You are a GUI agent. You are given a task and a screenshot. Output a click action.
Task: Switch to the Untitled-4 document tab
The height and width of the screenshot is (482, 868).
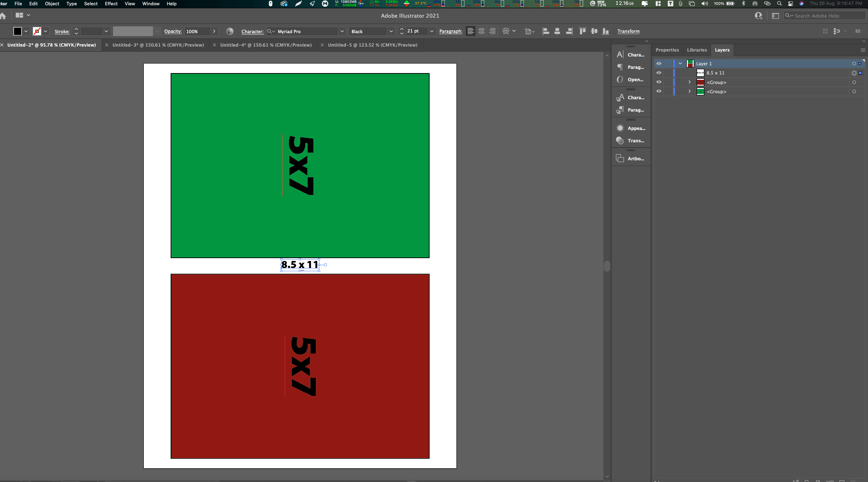pos(266,45)
